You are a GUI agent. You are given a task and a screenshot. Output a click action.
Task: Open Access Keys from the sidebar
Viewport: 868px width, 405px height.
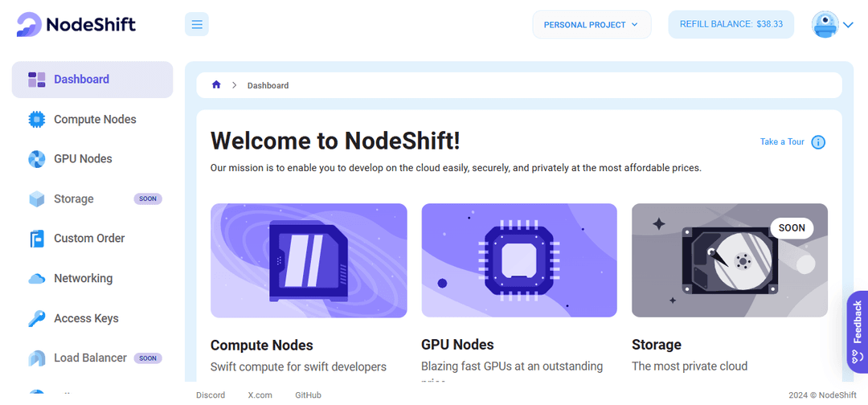(86, 318)
